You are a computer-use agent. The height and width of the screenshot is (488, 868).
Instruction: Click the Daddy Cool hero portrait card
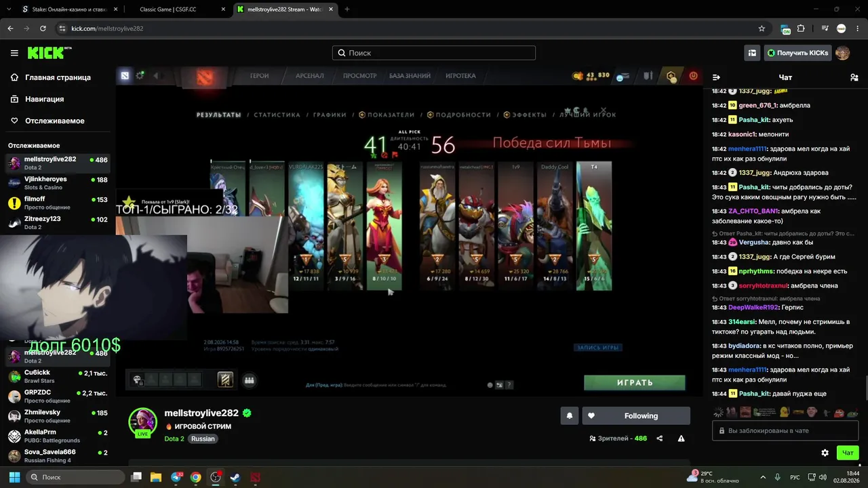(555, 226)
